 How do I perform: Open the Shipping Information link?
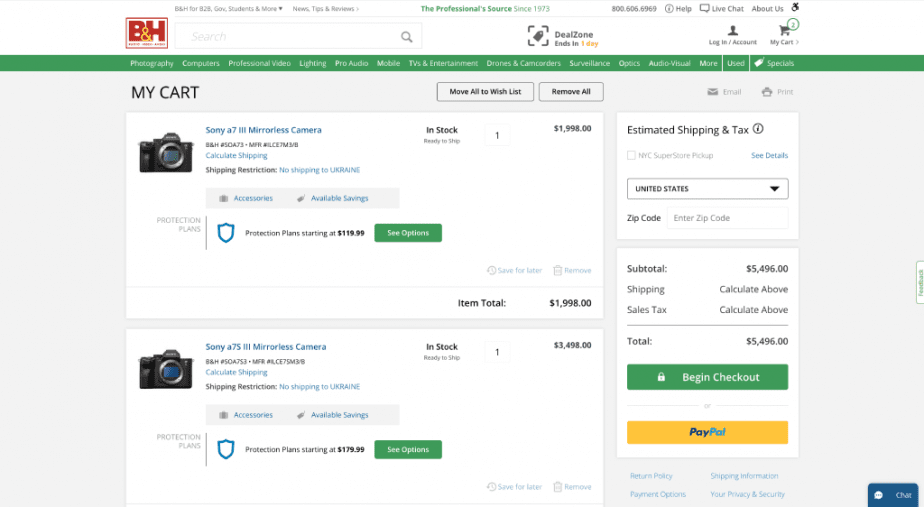coord(744,476)
